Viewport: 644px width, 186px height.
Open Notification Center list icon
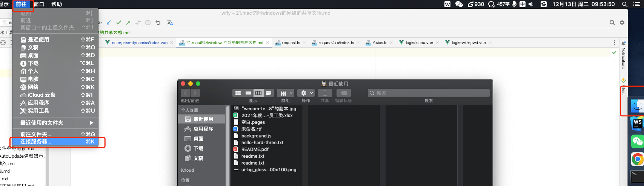(637, 4)
